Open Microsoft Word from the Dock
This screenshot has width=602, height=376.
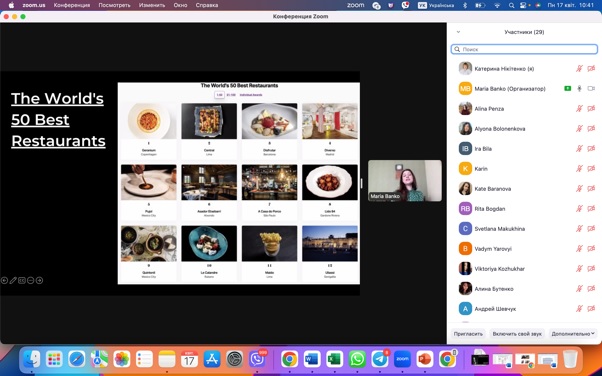point(312,359)
